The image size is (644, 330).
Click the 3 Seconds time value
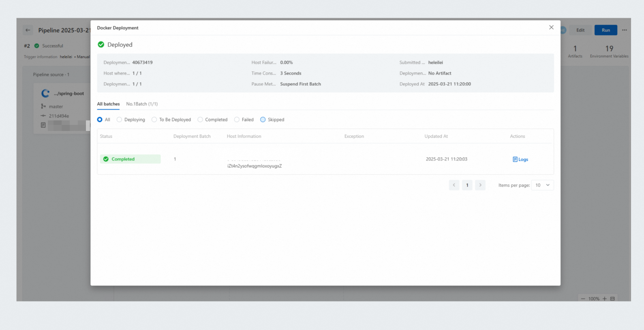coord(291,73)
